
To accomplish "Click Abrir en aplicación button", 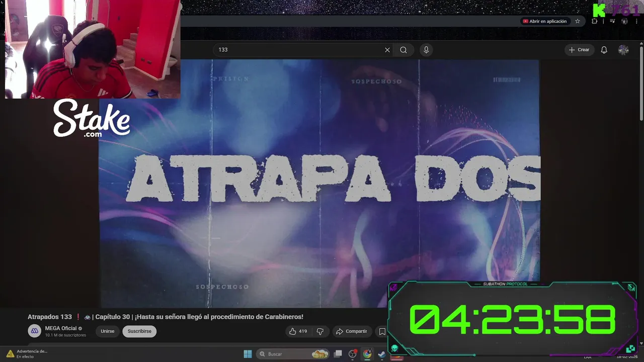I will pos(545,21).
